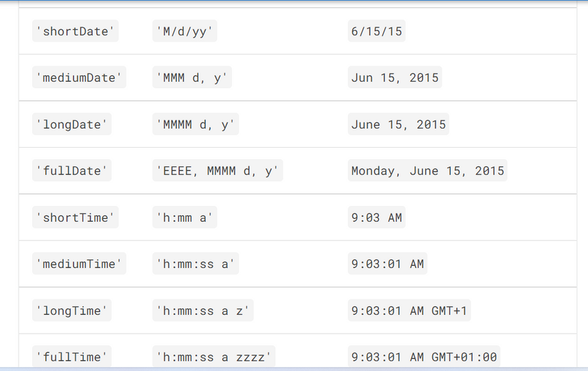Click the Jun 15, 2015 example
The image size is (588, 371).
pyautogui.click(x=395, y=78)
